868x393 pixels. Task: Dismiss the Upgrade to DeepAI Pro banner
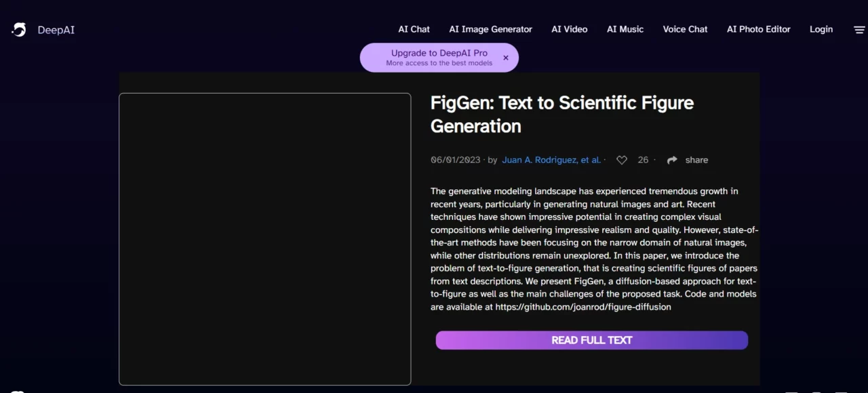point(506,58)
